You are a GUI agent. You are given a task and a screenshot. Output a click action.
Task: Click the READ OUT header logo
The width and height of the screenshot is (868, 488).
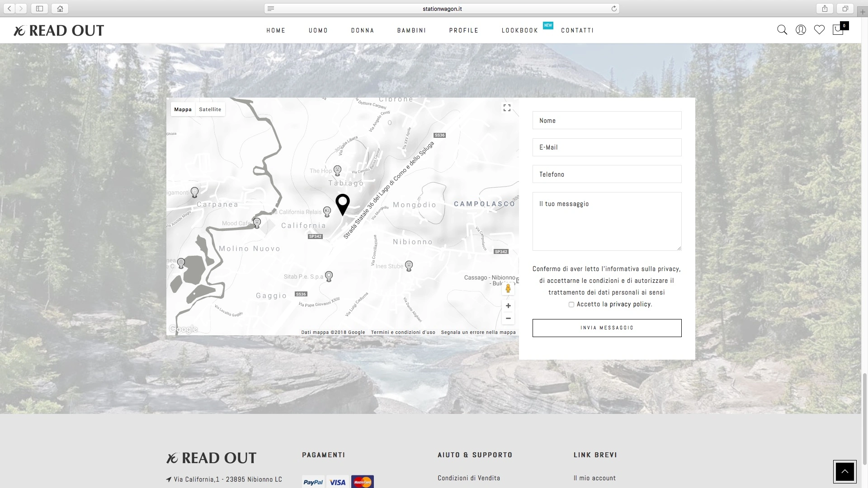tap(59, 30)
